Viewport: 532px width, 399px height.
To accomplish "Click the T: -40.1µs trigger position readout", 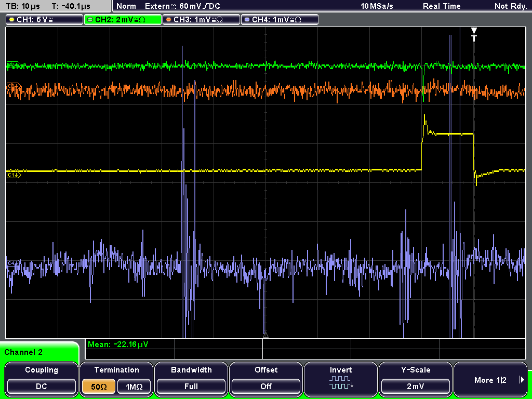I will (71, 6).
